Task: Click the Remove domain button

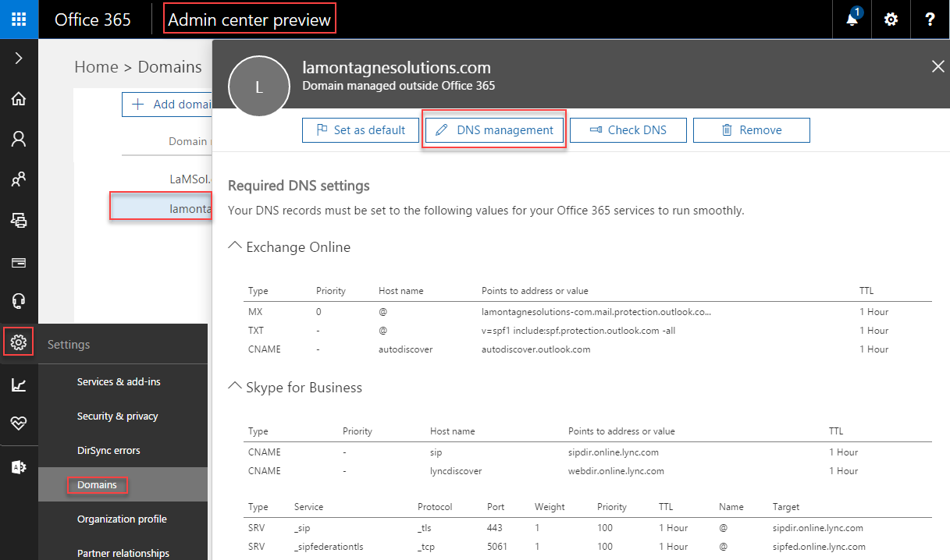Action: pos(752,130)
